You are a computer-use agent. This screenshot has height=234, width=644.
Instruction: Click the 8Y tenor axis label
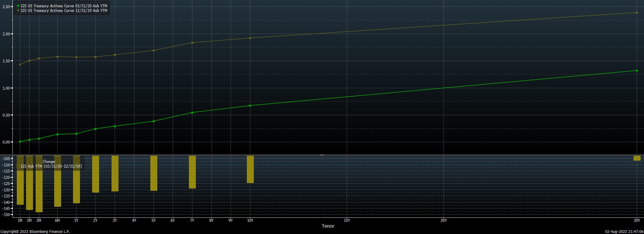coord(211,221)
